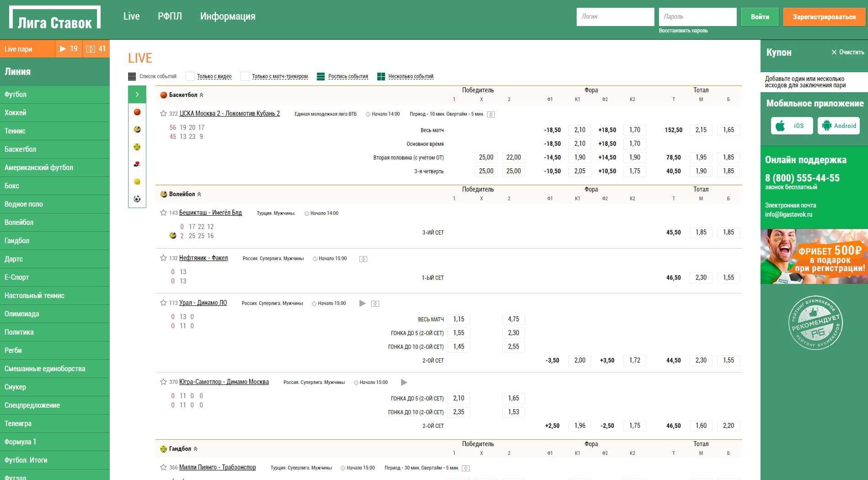The width and height of the screenshot is (868, 480).
Task: Open the iOS app download button
Action: (x=792, y=126)
